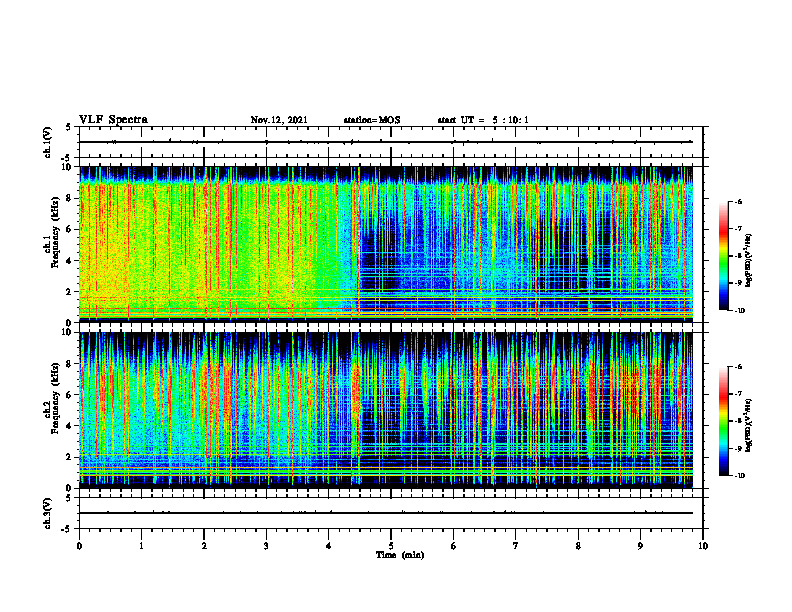The width and height of the screenshot is (792, 612).
Task: Click the "ch.1(V)" waveform axis label
Action: [x=48, y=142]
